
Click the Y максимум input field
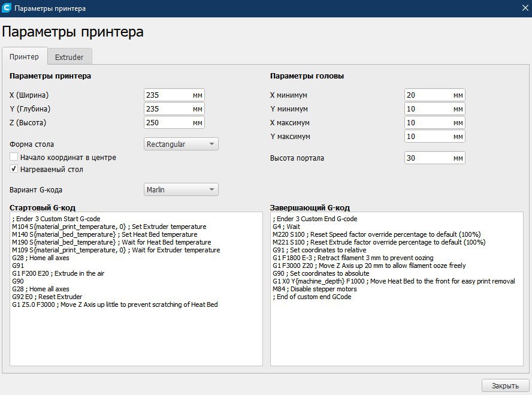coord(434,137)
